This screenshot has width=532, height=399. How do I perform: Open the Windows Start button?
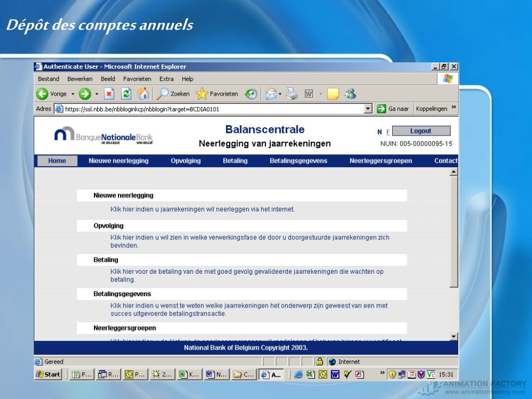(48, 375)
